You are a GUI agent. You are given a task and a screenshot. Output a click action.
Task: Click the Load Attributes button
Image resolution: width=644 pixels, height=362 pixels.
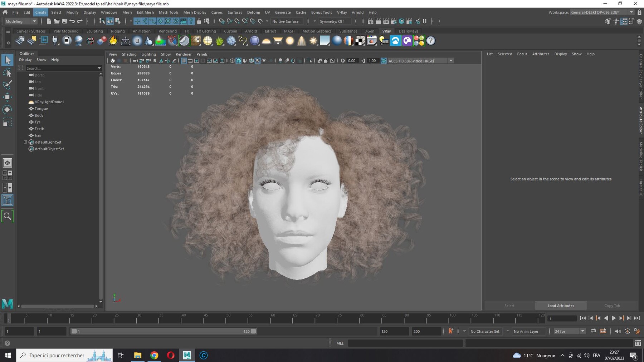point(561,306)
